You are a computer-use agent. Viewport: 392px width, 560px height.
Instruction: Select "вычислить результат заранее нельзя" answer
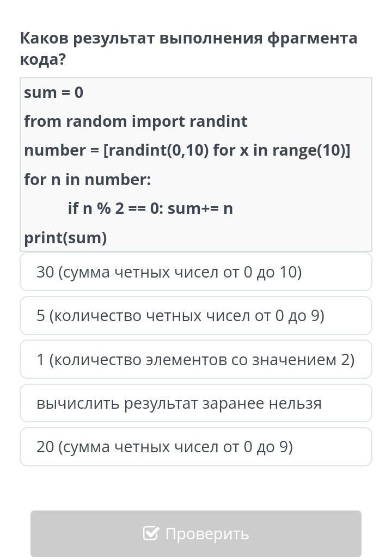pos(195,403)
